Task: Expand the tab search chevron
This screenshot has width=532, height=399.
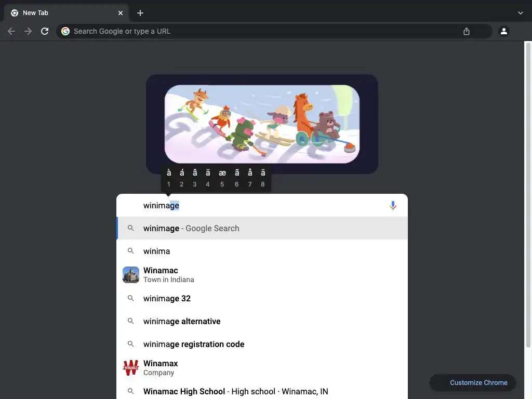Action: coord(521,13)
